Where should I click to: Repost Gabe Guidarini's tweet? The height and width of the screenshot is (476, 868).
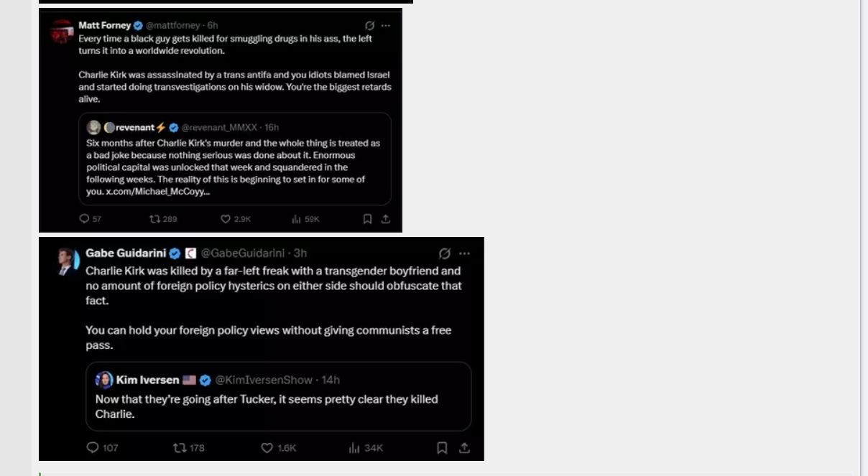pos(180,447)
